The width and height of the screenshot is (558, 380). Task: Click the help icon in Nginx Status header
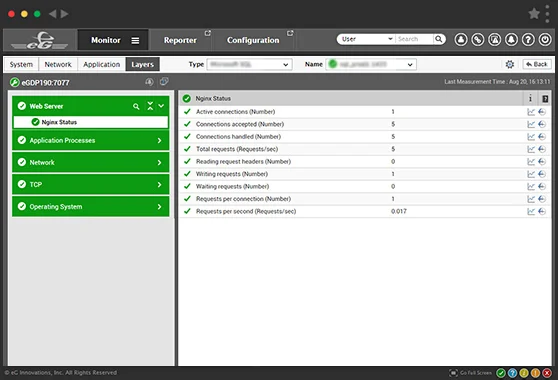[545, 99]
